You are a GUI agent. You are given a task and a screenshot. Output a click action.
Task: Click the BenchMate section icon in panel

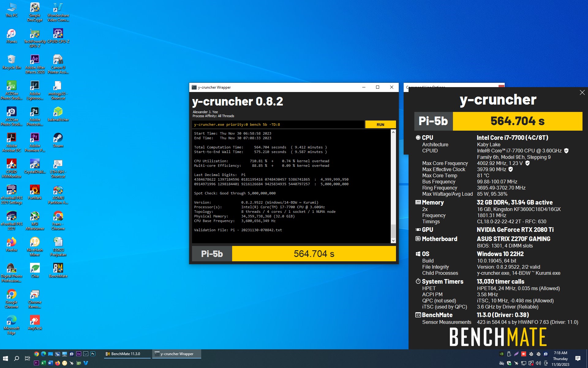[x=418, y=315]
